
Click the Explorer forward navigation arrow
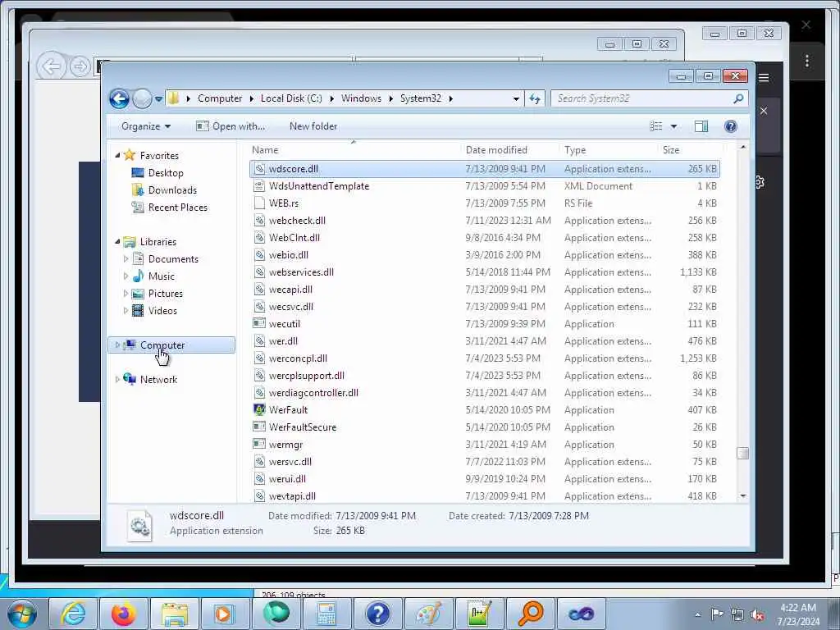pos(142,98)
